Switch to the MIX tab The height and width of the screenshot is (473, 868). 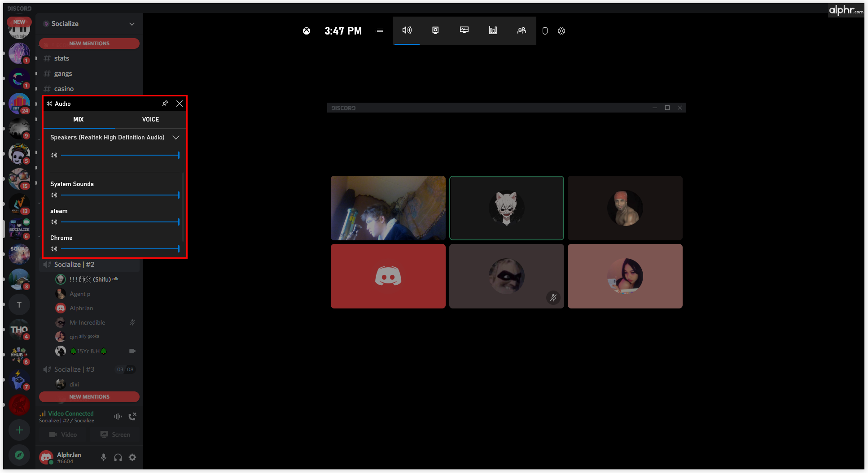pos(79,119)
